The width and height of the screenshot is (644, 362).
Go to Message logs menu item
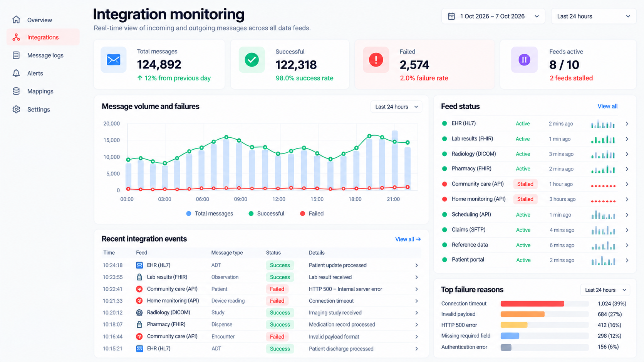[43, 55]
